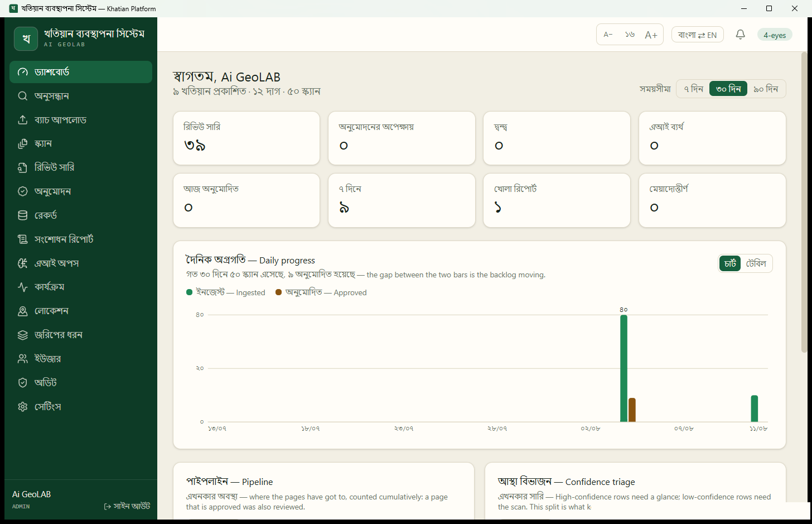
Task: Click the 4-eyes badge in header
Action: tap(775, 35)
